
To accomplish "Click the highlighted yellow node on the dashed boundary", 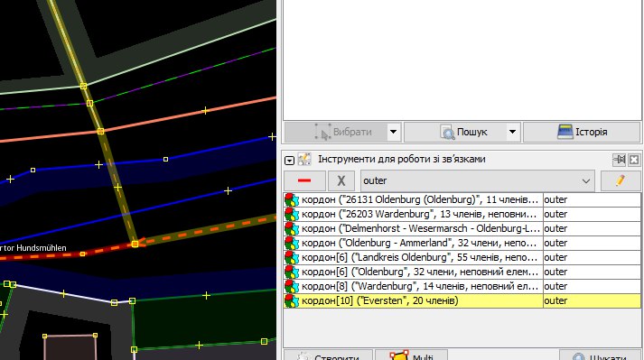I will click(x=135, y=245).
